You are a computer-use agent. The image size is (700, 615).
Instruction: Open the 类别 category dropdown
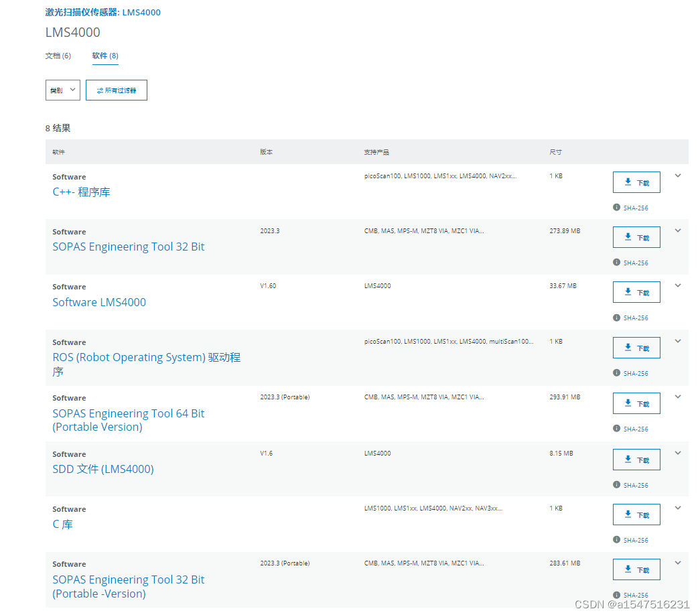point(63,90)
